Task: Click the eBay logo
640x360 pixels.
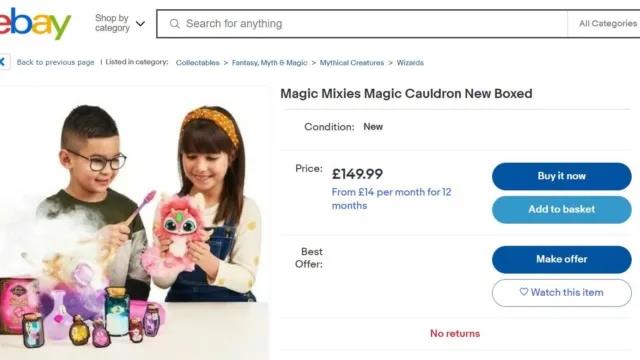Action: point(35,23)
